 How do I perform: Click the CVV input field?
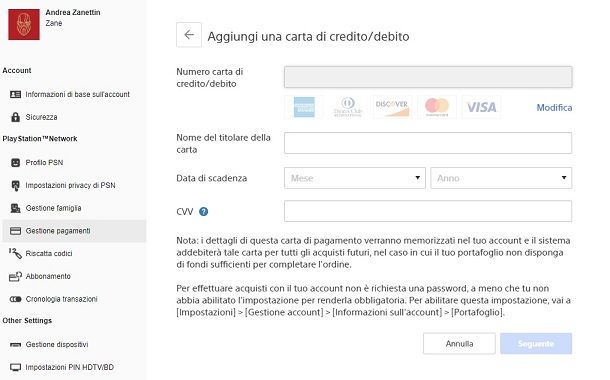click(428, 211)
